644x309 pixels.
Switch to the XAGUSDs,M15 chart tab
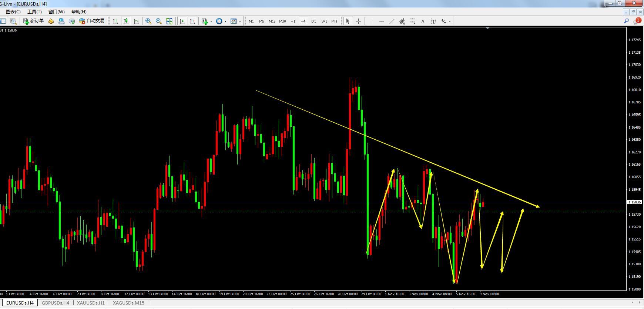(128, 303)
